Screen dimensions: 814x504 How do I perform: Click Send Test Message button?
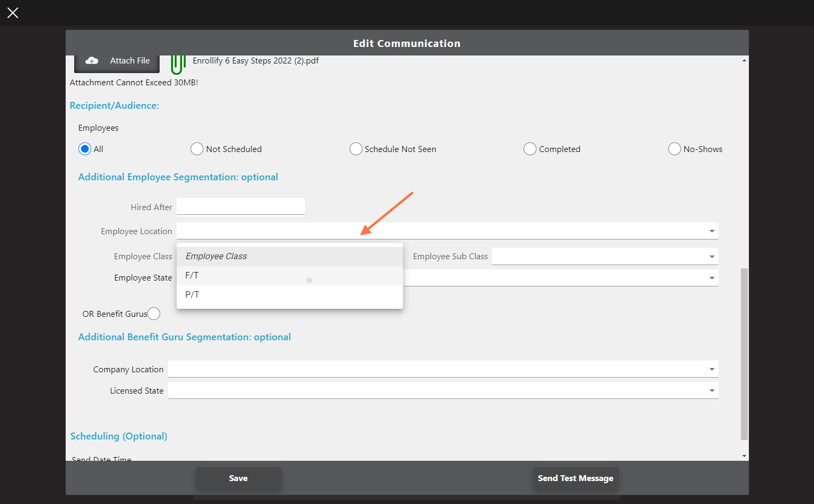click(x=575, y=478)
